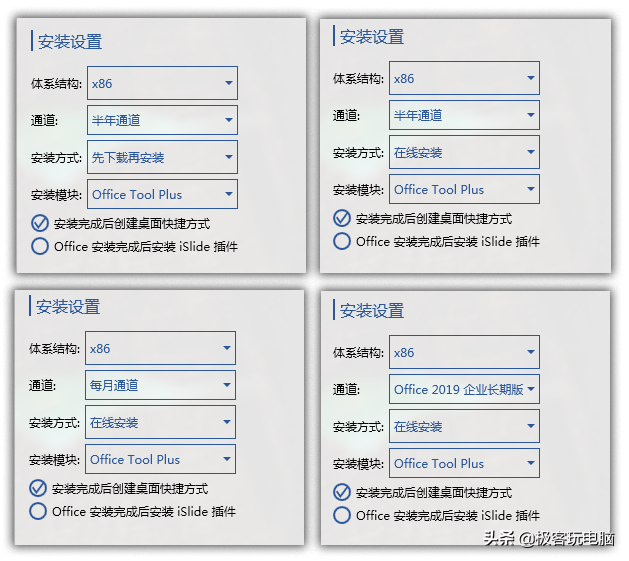Click 通道 label beside 每月通道
The height and width of the screenshot is (561, 629).
coord(42,386)
